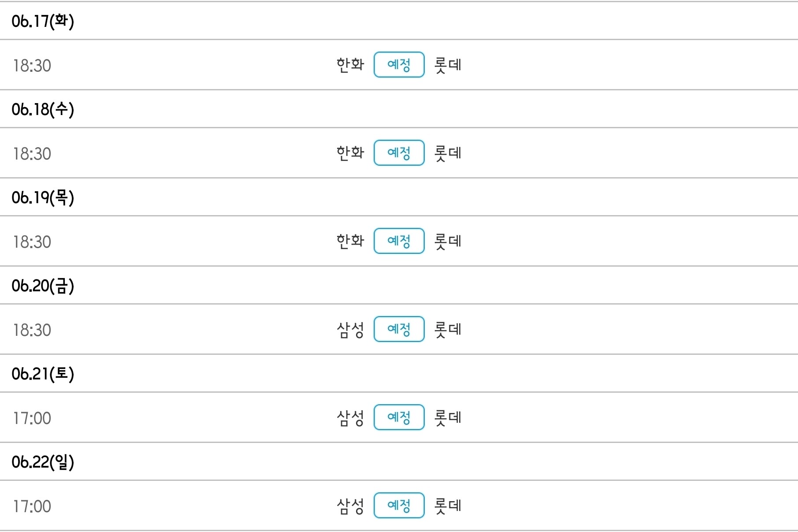
Task: Tap the 예정 button for the 06.21 game
Action: coord(399,417)
